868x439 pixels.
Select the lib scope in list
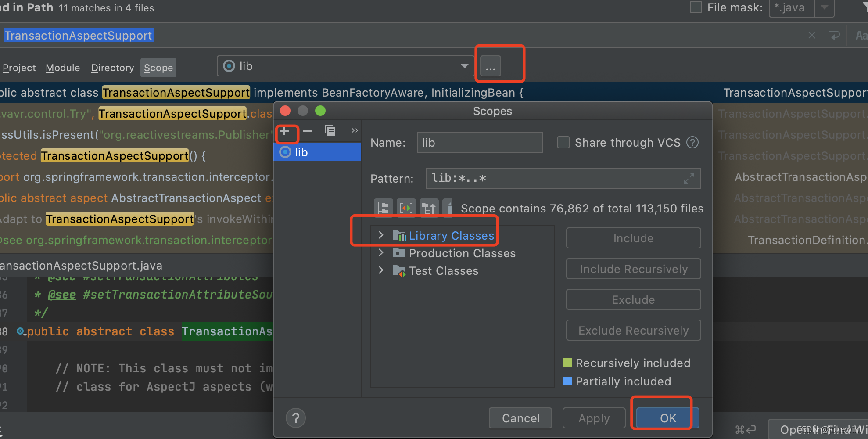coord(317,152)
